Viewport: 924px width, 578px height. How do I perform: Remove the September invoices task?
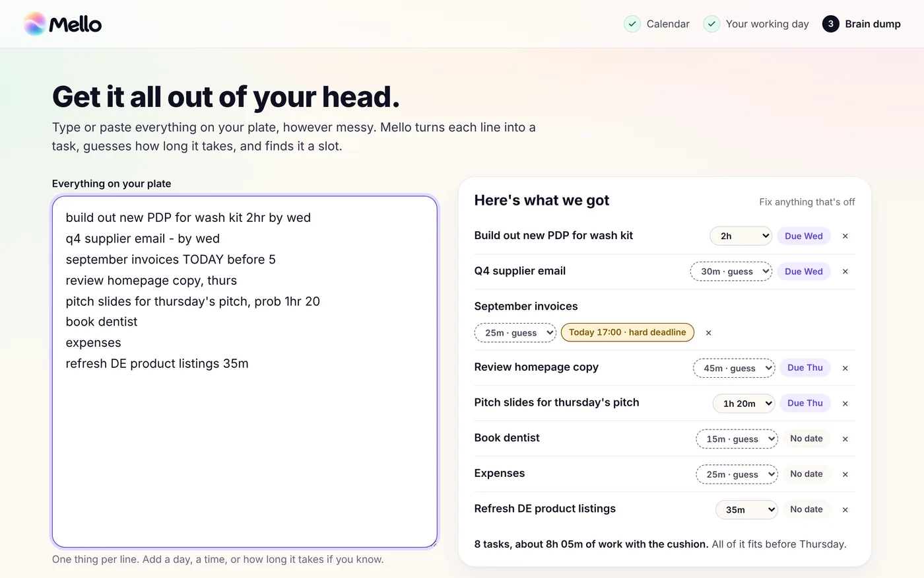click(708, 333)
